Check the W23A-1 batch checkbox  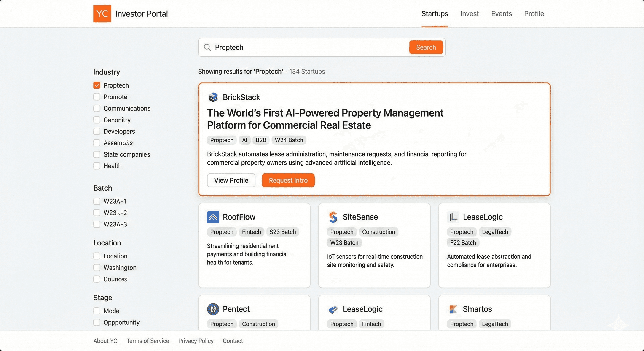(x=97, y=201)
